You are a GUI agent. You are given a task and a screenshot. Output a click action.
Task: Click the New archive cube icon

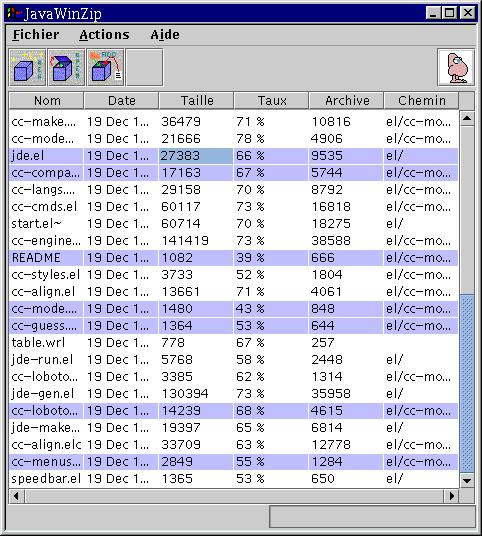27,67
